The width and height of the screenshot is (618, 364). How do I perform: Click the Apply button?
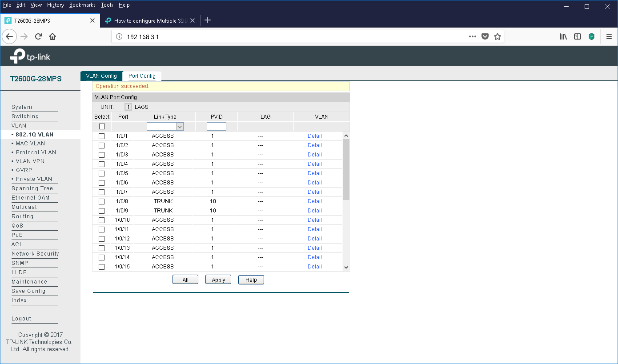[x=218, y=280]
